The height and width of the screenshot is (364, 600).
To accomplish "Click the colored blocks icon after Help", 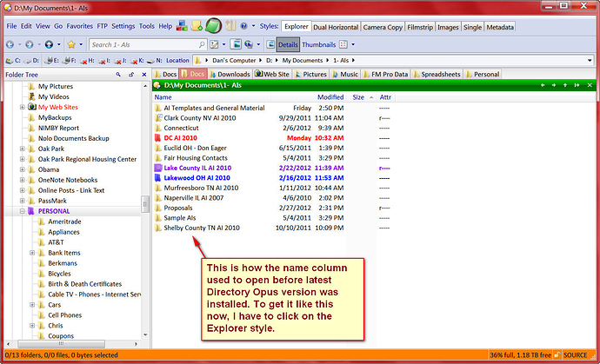I will click(x=182, y=26).
